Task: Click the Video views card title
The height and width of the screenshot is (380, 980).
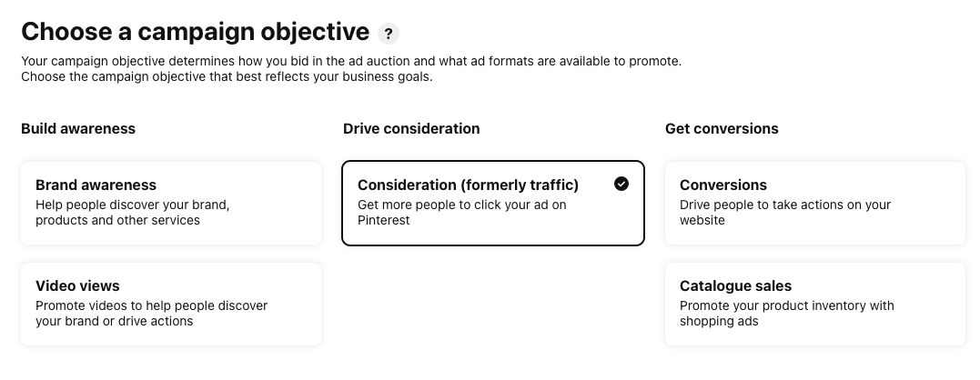Action: point(77,285)
